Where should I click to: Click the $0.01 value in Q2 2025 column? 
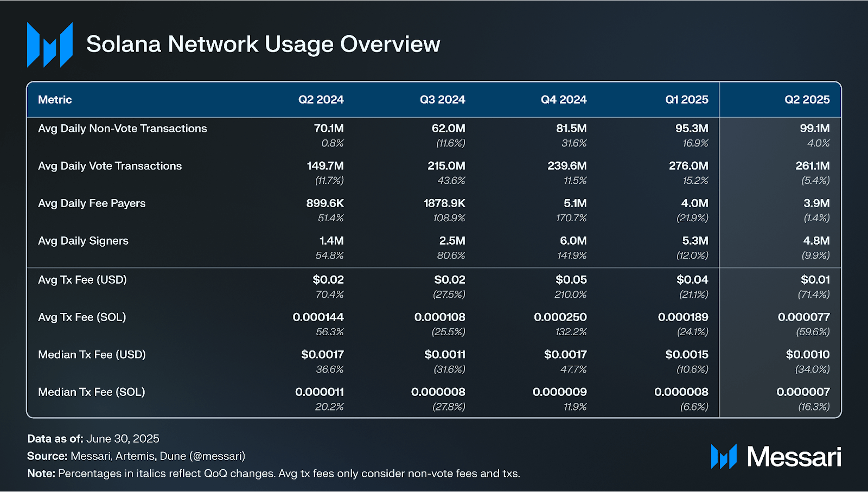(815, 280)
